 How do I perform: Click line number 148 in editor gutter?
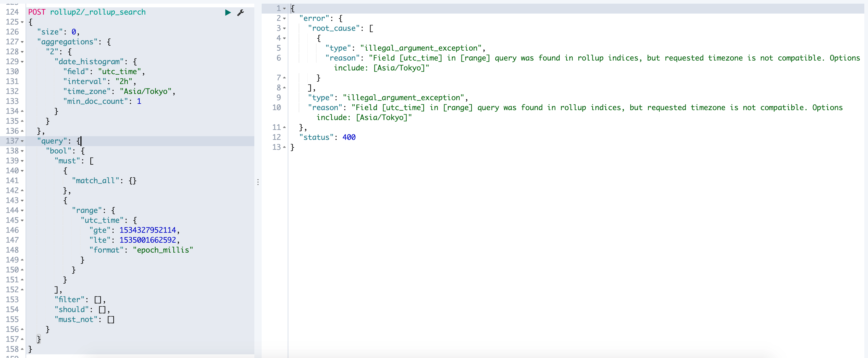pyautogui.click(x=12, y=250)
